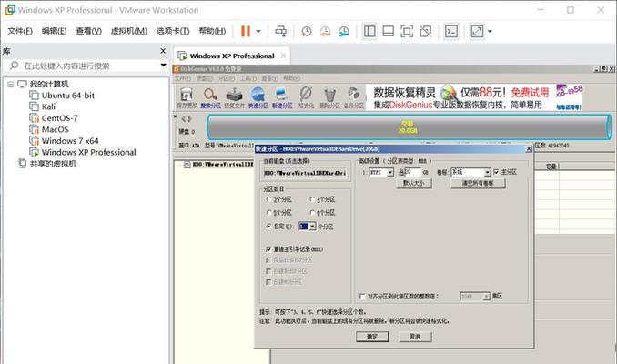Click the 数据恢复精灵 advertisement banner
The height and width of the screenshot is (364, 617).
coord(474,97)
